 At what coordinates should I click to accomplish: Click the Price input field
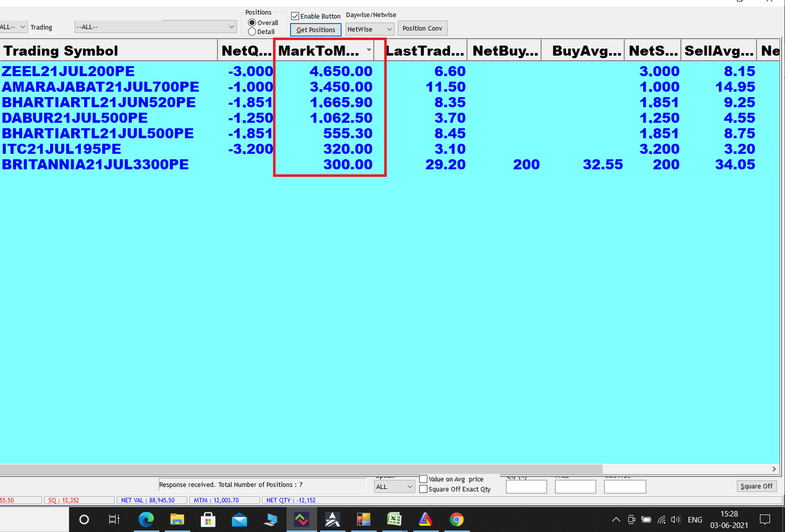575,486
